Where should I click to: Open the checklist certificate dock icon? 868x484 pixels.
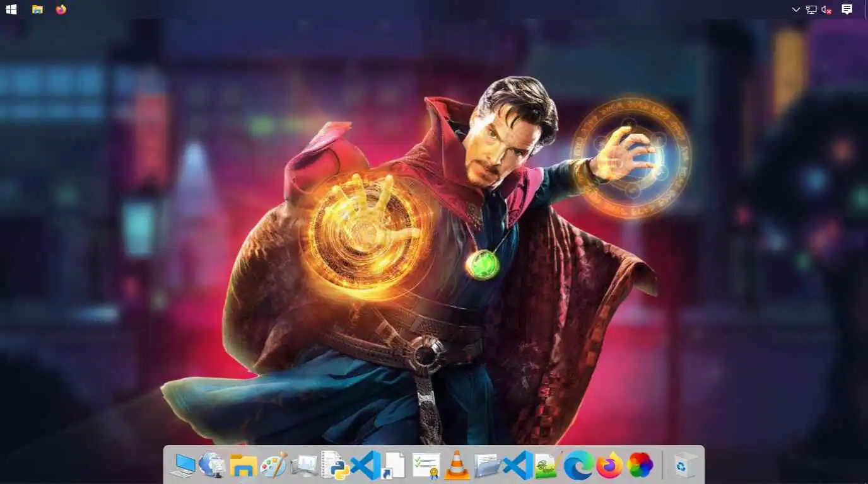point(426,466)
